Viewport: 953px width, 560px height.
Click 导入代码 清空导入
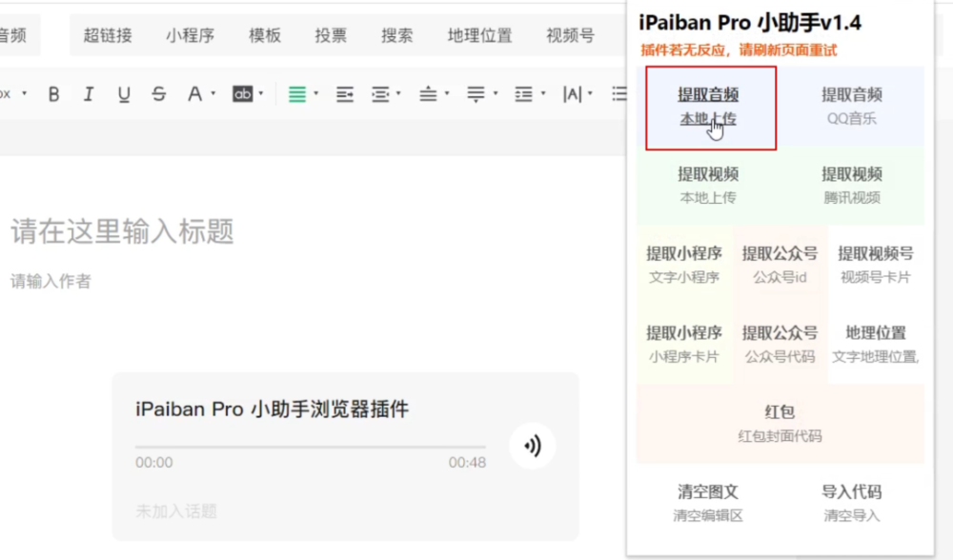point(851,503)
